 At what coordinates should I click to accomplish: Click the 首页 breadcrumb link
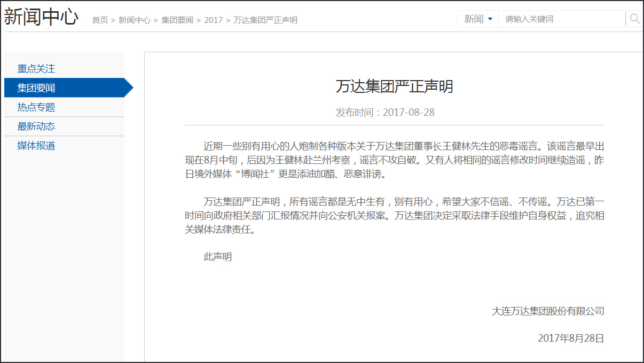coord(100,20)
